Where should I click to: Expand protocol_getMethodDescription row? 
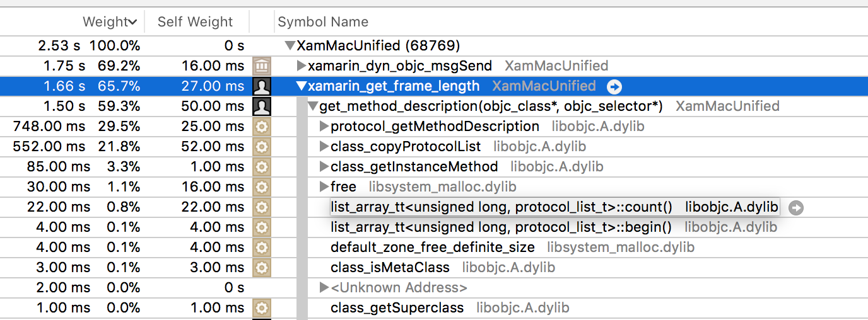324,127
